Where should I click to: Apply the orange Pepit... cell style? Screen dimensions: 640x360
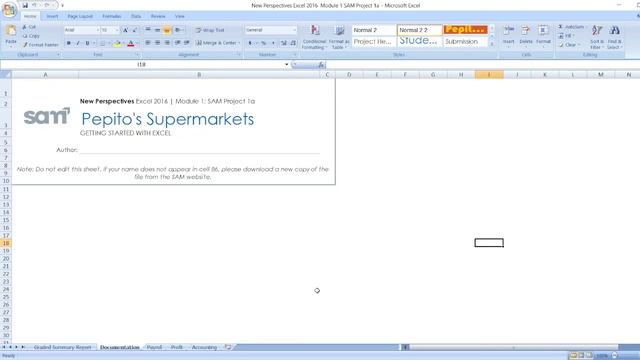(x=465, y=30)
